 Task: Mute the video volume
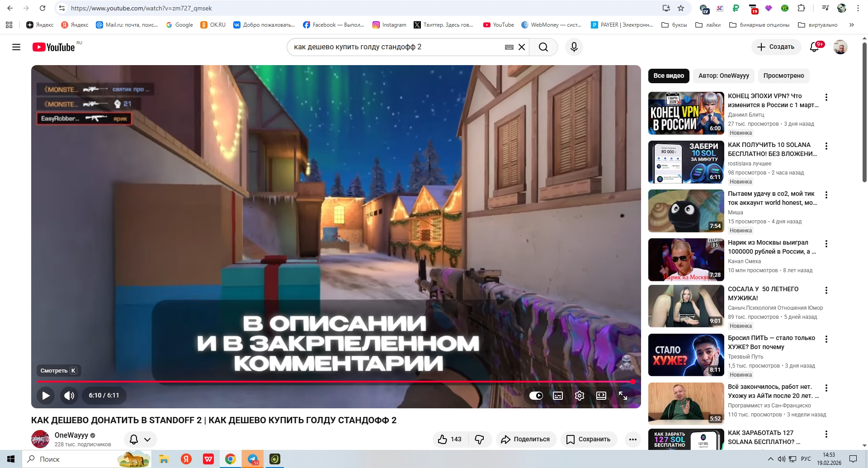(69, 396)
